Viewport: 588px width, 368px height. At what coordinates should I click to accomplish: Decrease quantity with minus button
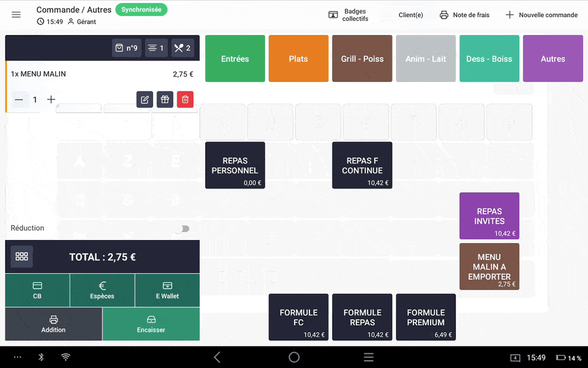click(x=19, y=99)
